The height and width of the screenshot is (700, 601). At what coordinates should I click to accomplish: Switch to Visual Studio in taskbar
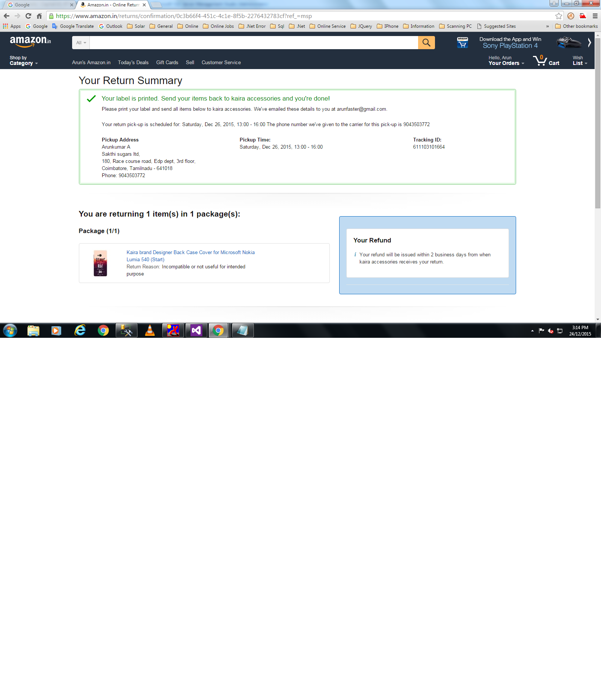click(x=196, y=331)
